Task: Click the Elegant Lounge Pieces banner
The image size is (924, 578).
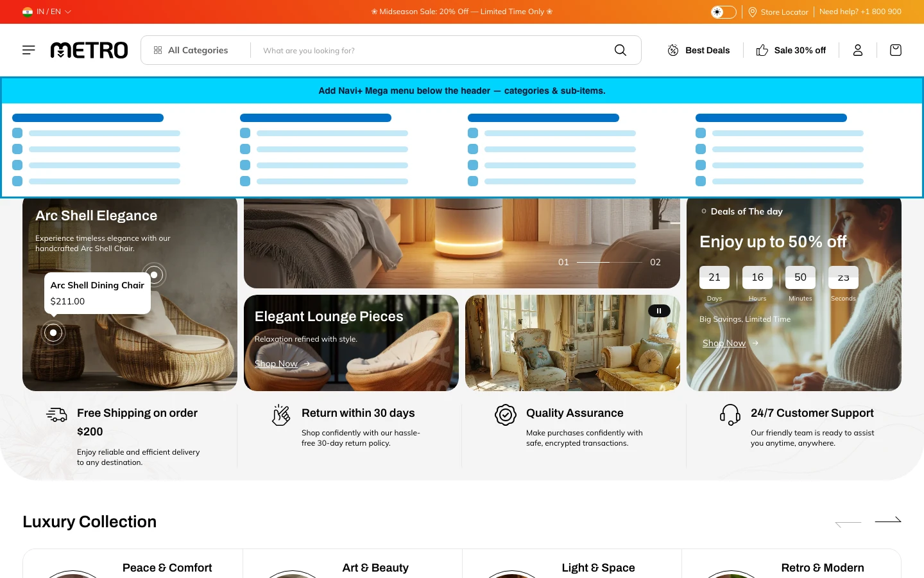Action: [x=351, y=343]
